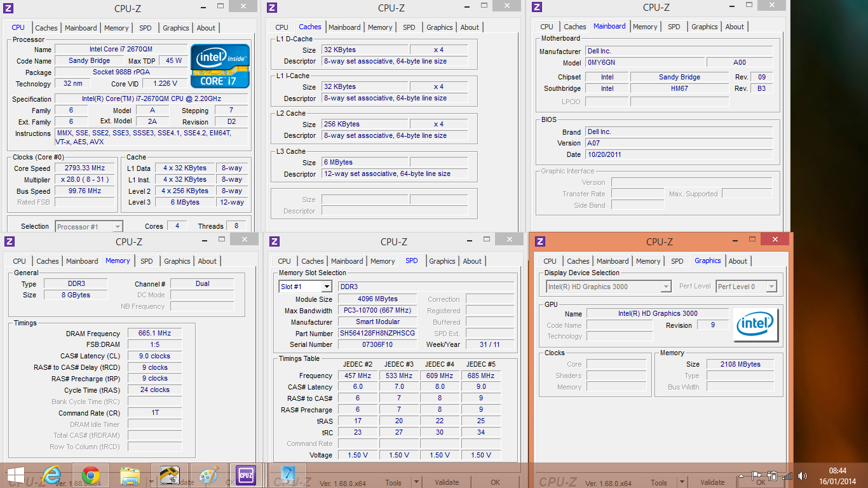Screen dimensions: 868x488
Task: Click the Z logo of the Caches-tab window
Action: click(272, 8)
